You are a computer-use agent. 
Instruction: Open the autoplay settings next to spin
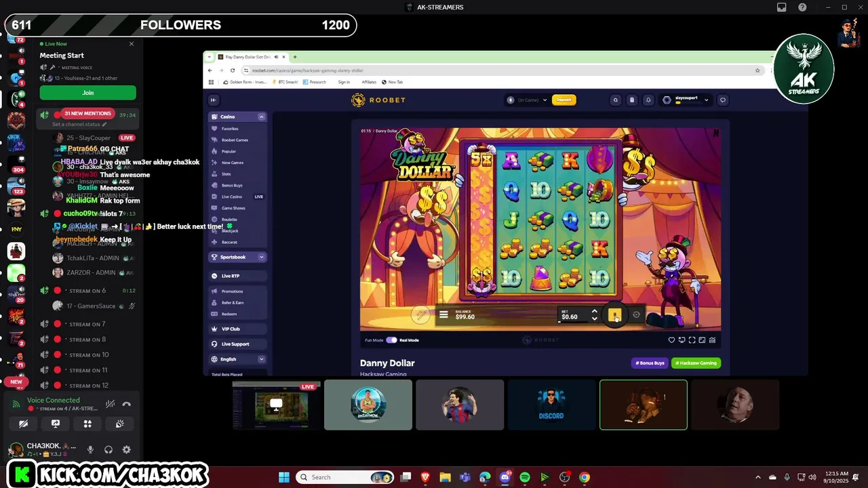click(x=636, y=314)
